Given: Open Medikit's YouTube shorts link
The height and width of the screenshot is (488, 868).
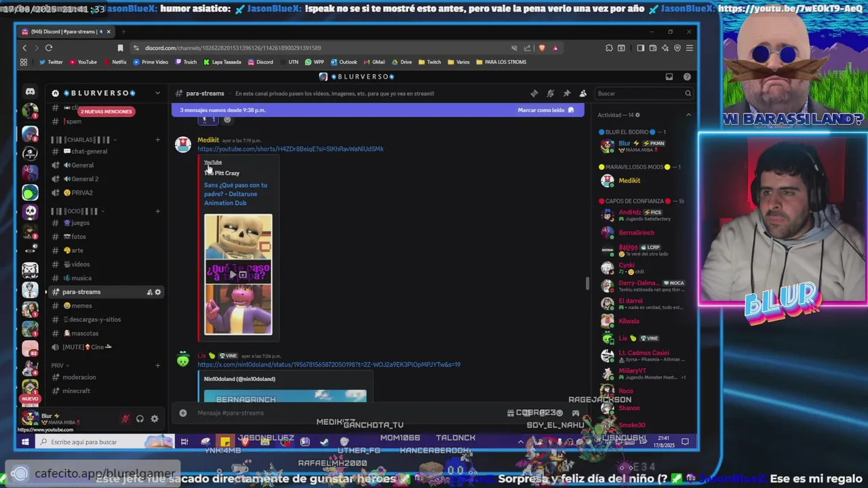Looking at the screenshot, I should point(290,148).
